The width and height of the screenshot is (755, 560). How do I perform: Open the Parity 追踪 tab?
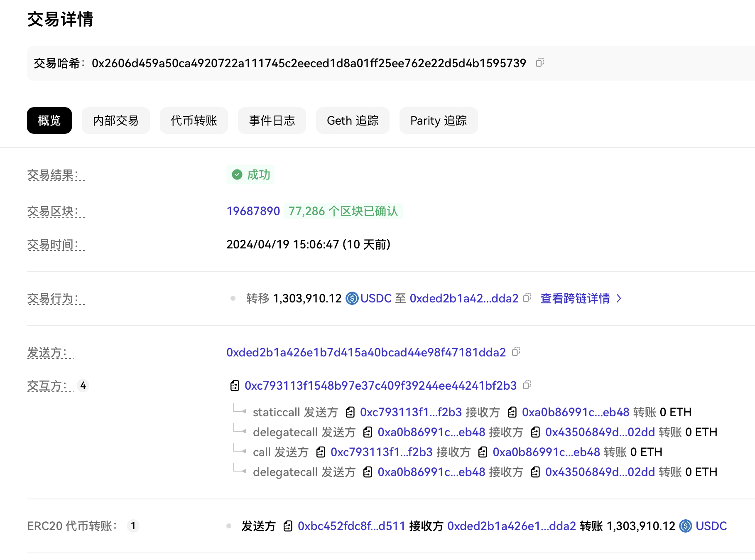click(438, 120)
